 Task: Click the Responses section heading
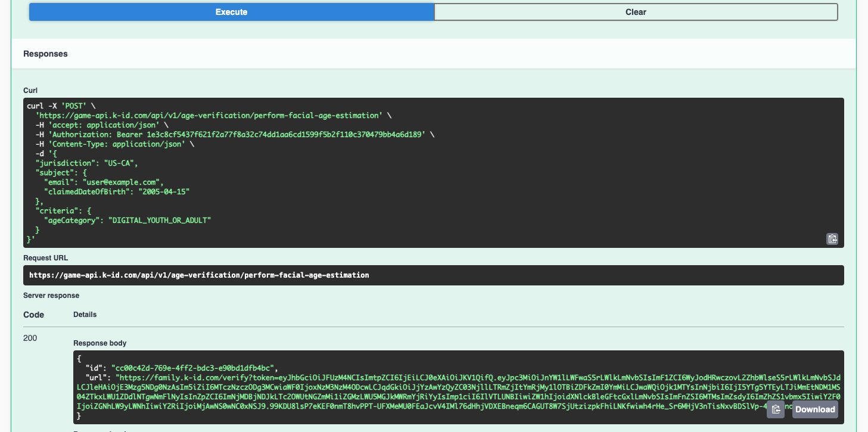pyautogui.click(x=45, y=54)
